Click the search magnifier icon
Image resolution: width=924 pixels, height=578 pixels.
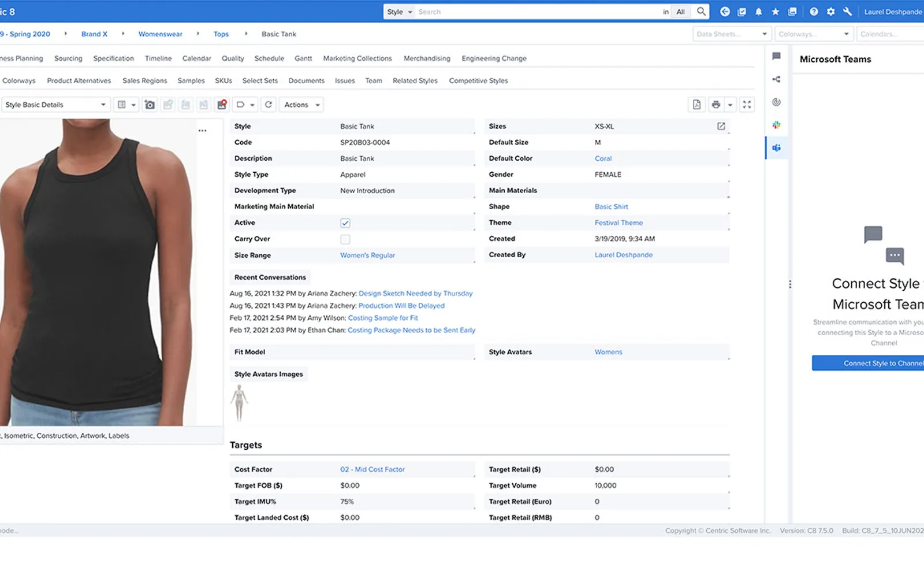click(701, 12)
